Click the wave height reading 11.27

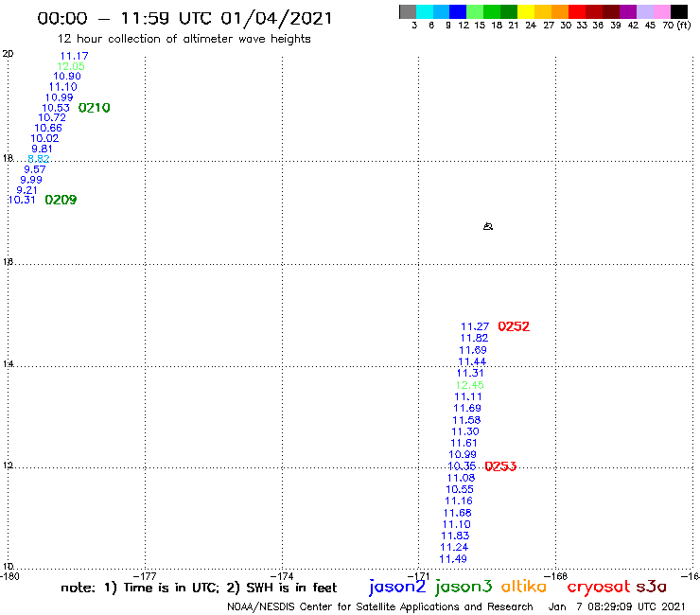point(475,326)
